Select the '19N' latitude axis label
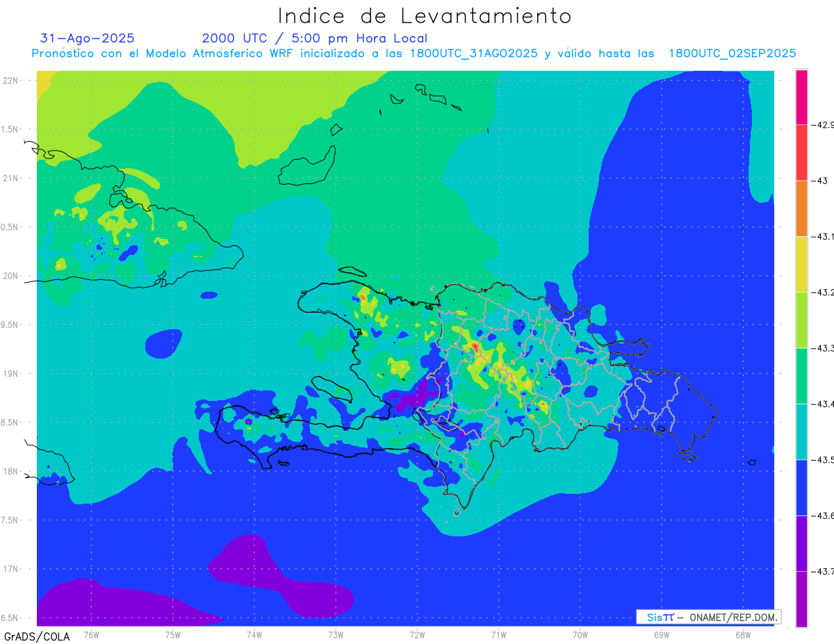The width and height of the screenshot is (834, 644). coord(12,374)
